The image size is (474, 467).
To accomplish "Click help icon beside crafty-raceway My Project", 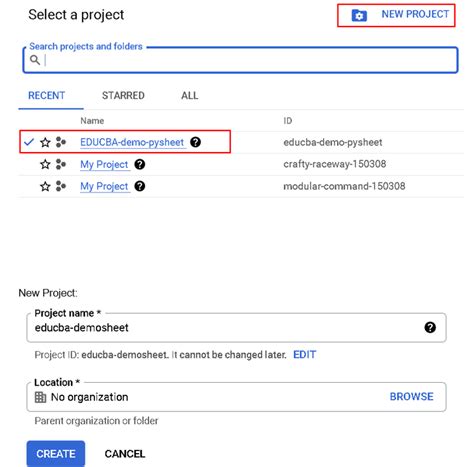I will tap(140, 164).
